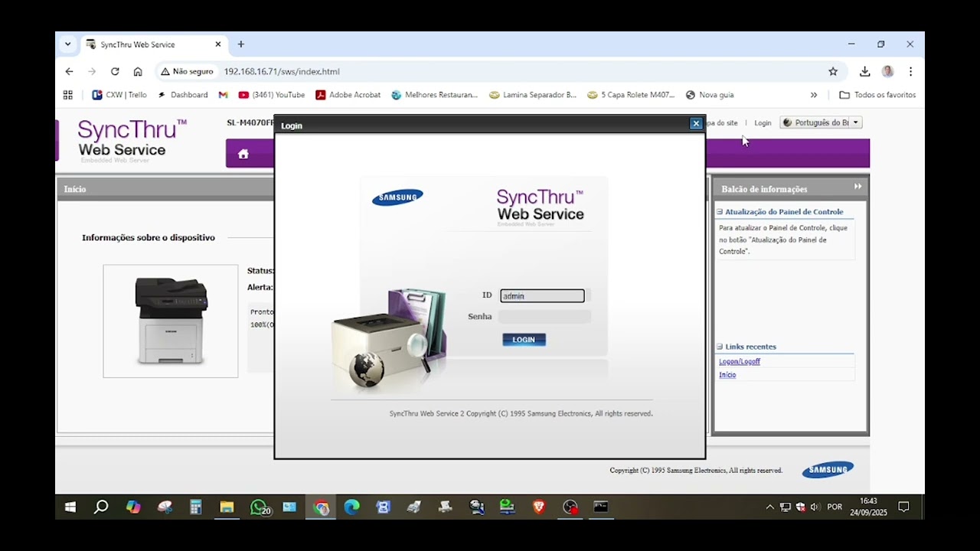This screenshot has height=551, width=980.
Task: Open the Melhores Restauran... bookmark
Action: pyautogui.click(x=434, y=95)
